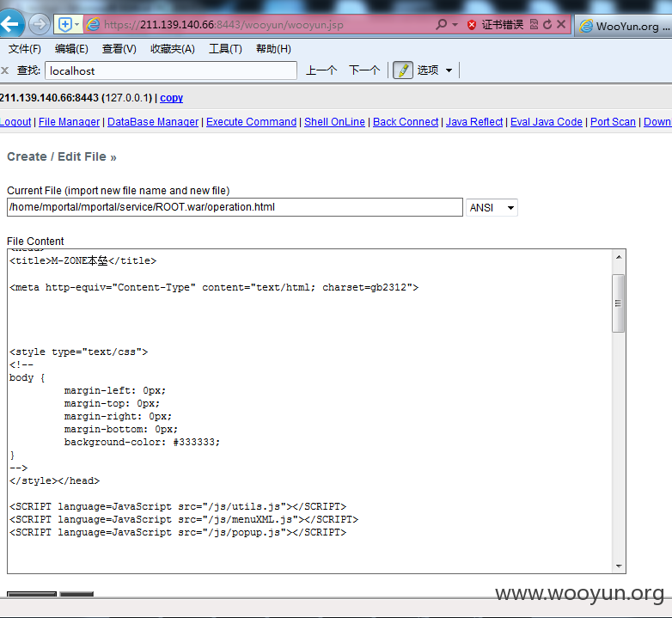The width and height of the screenshot is (672, 618).
Task: Open the 收藏夹(A) favorites menu
Action: click(172, 49)
